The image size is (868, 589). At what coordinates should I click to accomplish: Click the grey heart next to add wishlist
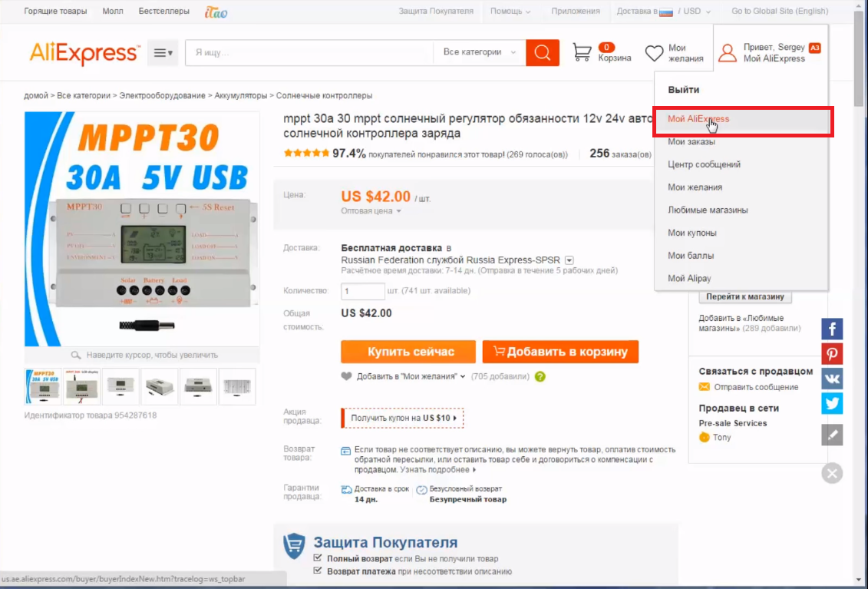coord(347,377)
